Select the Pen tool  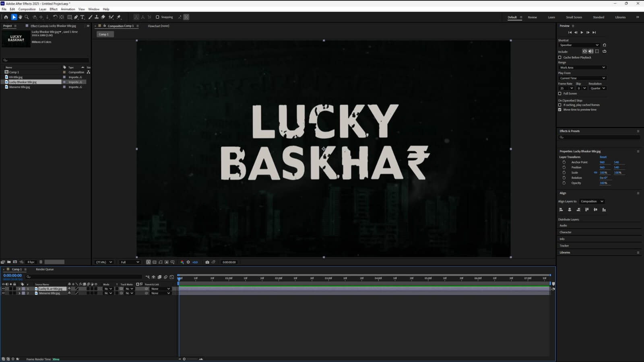(x=76, y=17)
